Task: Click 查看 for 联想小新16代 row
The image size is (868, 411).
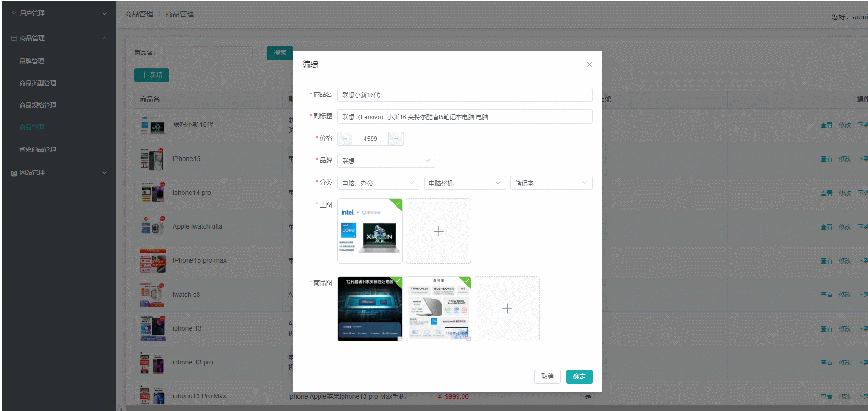Action: [826, 125]
